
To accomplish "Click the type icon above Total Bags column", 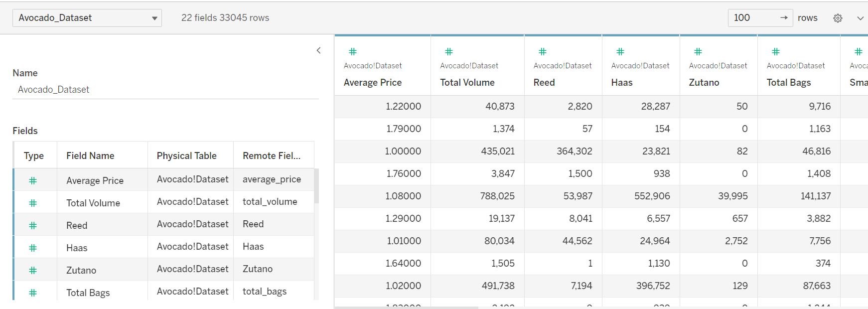I will 776,51.
